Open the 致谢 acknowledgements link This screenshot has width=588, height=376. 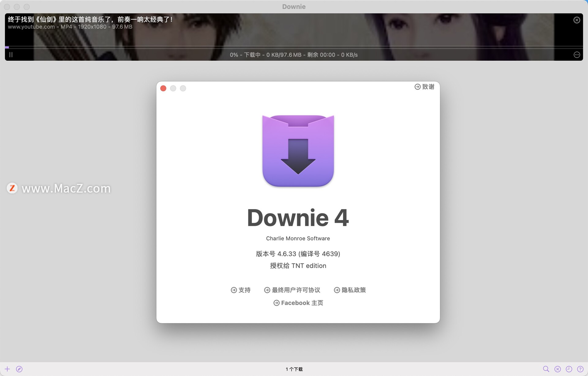point(424,87)
